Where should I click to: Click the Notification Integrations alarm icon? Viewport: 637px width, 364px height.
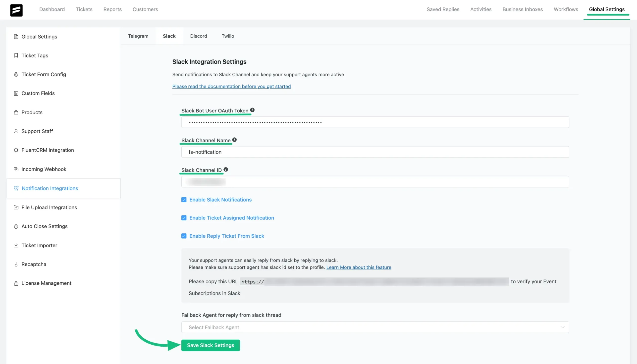pyautogui.click(x=16, y=188)
